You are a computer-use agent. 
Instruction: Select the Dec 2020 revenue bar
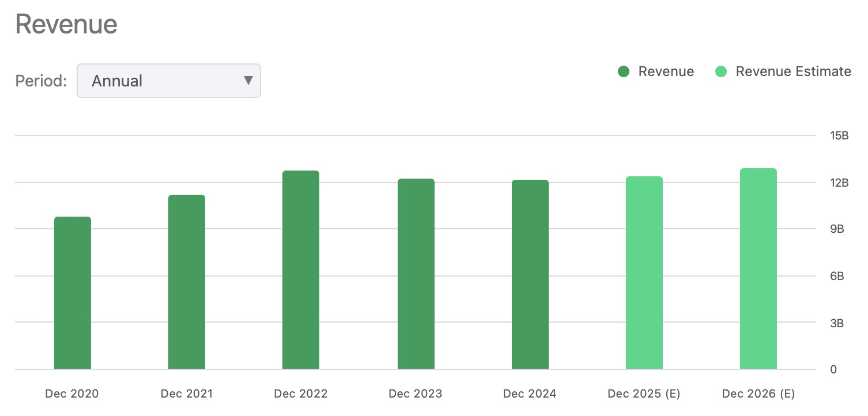click(73, 293)
